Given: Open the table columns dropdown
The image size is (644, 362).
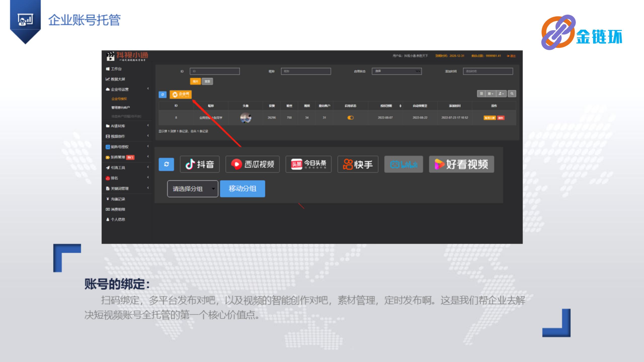Looking at the screenshot, I should click(x=490, y=94).
